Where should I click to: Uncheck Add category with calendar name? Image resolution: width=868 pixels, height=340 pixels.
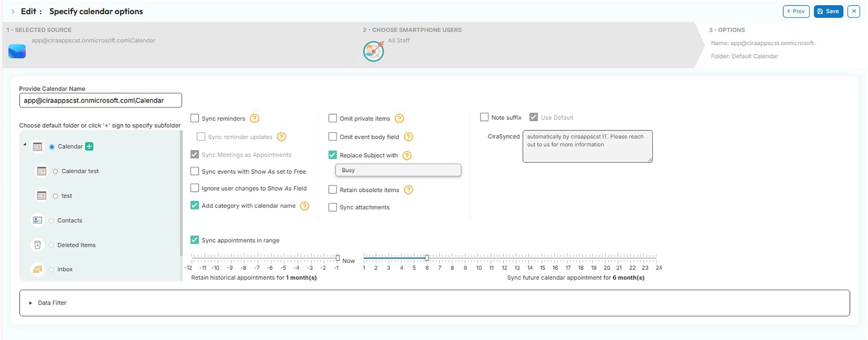[x=195, y=206]
